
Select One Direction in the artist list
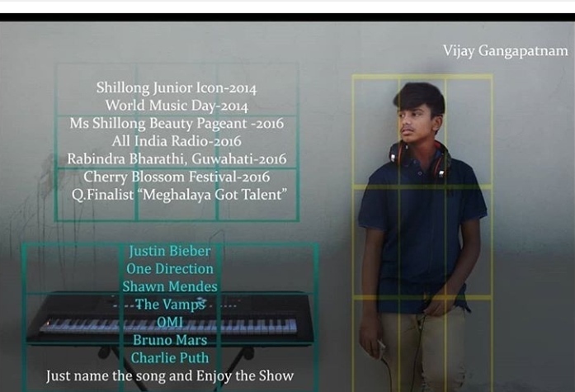tap(170, 269)
